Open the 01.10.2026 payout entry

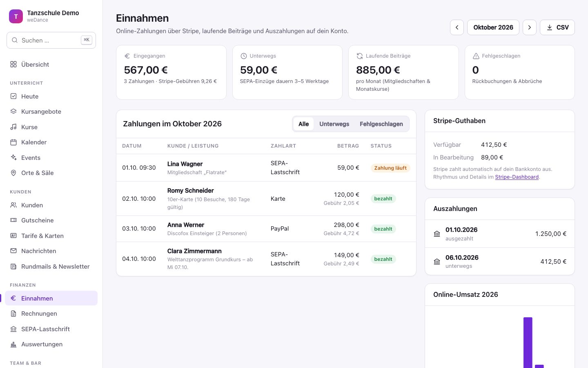click(x=500, y=234)
